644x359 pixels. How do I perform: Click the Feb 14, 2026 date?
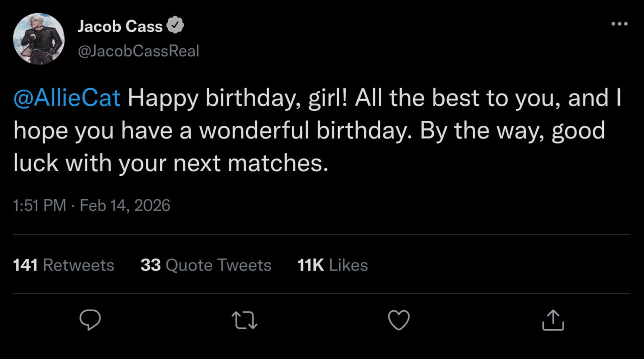[x=125, y=205]
